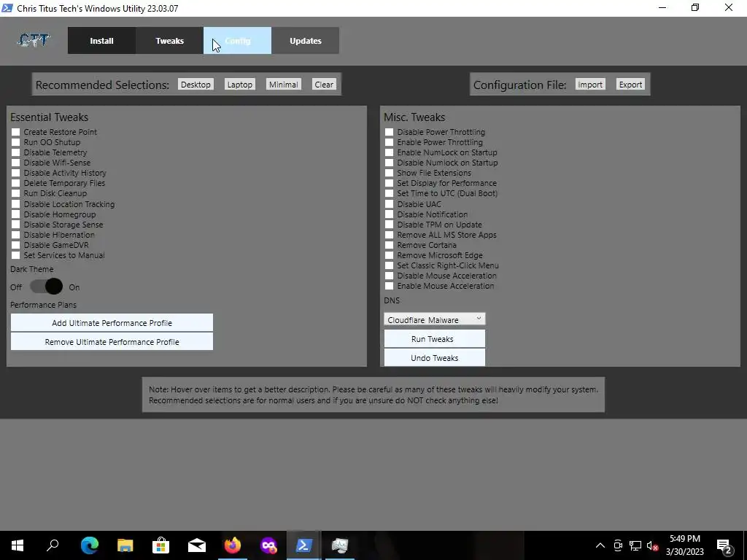This screenshot has height=560, width=747.
Task: Export the configuration file
Action: [631, 85]
